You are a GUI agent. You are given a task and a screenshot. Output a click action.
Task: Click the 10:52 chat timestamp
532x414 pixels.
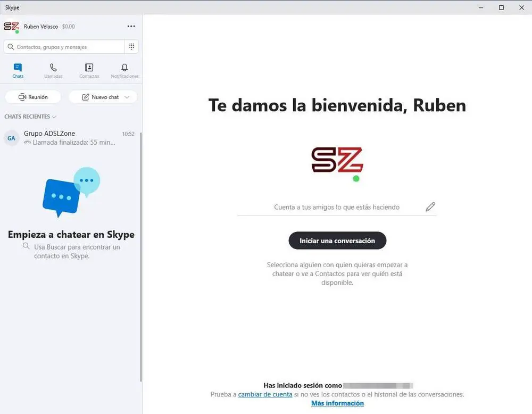coord(128,134)
